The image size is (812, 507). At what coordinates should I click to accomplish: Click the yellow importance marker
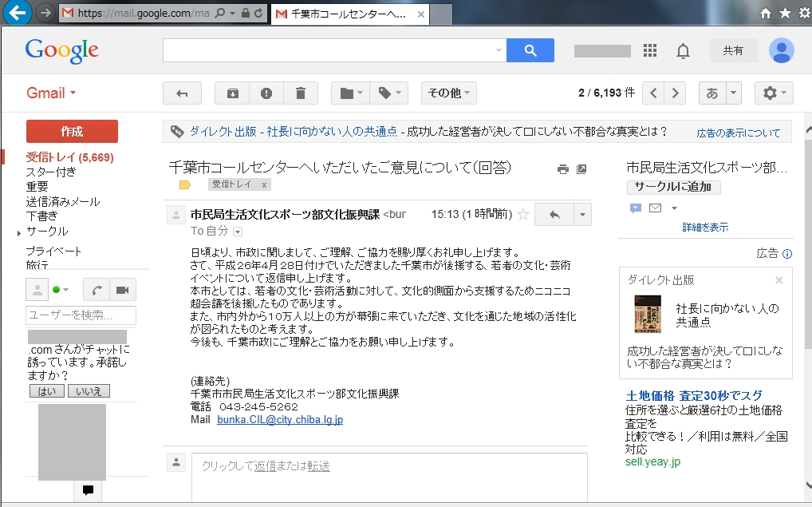point(184,184)
